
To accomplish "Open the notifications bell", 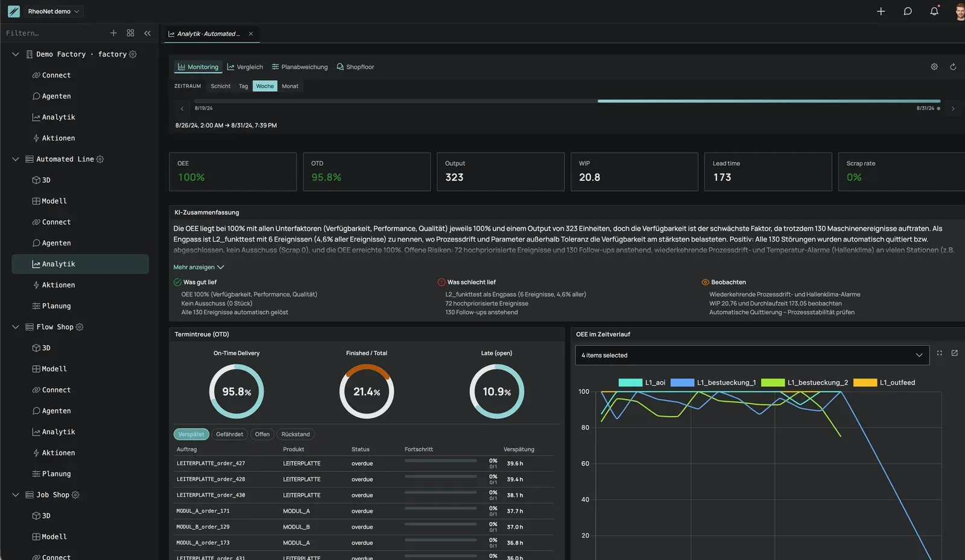I will tap(934, 11).
